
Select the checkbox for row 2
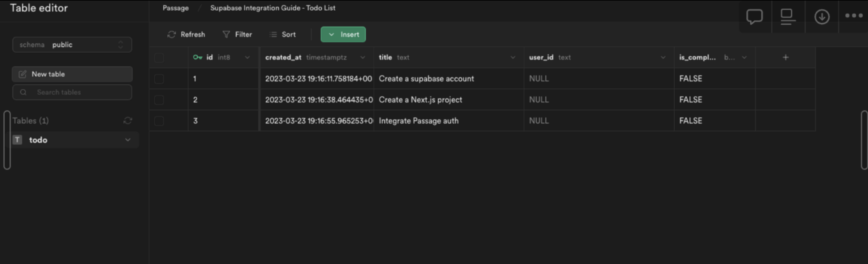[x=159, y=100]
